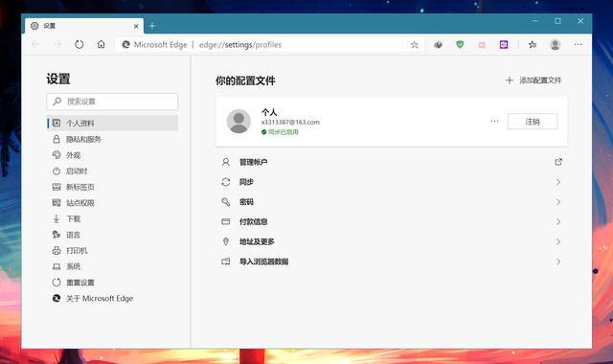
Task: Expand 密码 row chevron
Action: coord(558,202)
